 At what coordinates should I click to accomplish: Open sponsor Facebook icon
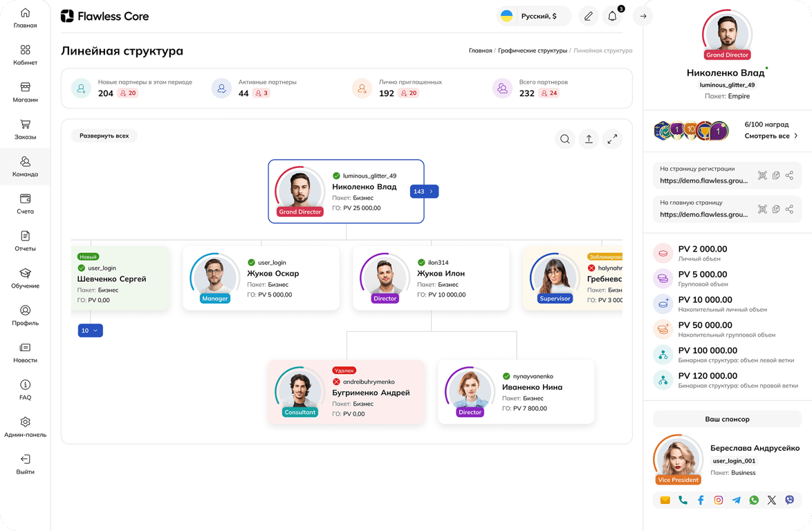click(701, 500)
